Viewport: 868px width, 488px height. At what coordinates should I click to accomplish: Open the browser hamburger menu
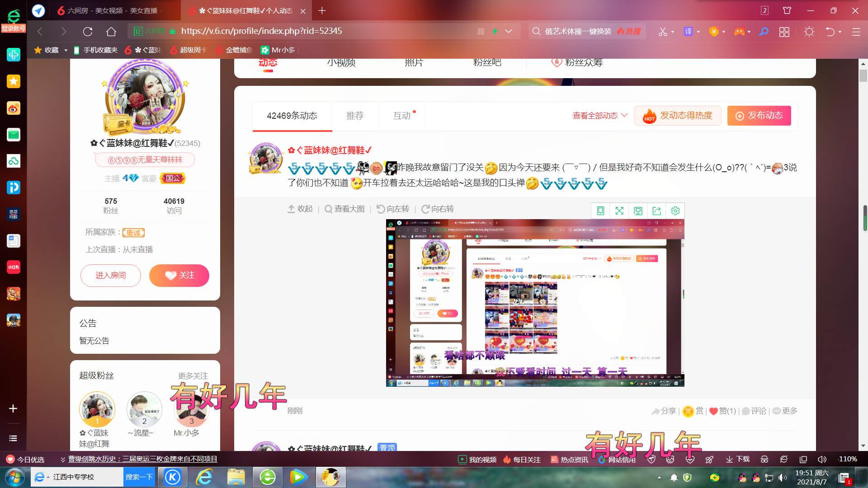[x=856, y=32]
